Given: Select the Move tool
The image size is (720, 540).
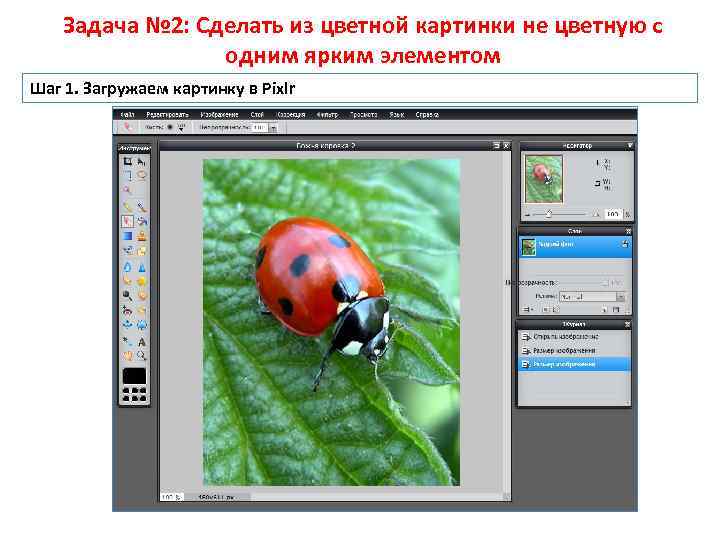Looking at the screenshot, I should tap(141, 161).
